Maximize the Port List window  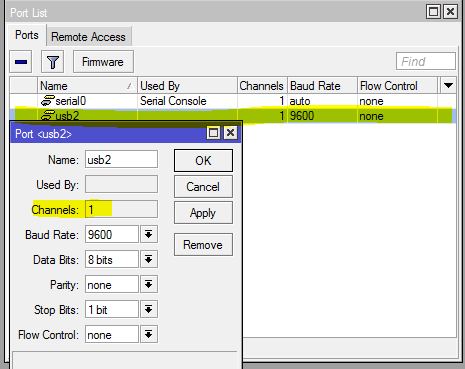point(433,12)
